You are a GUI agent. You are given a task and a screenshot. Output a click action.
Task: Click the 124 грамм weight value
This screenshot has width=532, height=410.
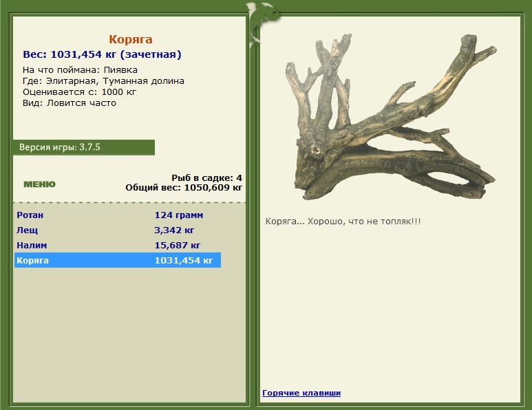pyautogui.click(x=179, y=215)
